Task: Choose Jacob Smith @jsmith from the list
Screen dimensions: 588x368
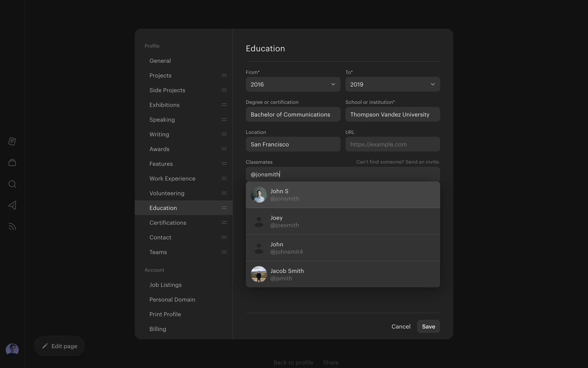Action: [x=343, y=274]
